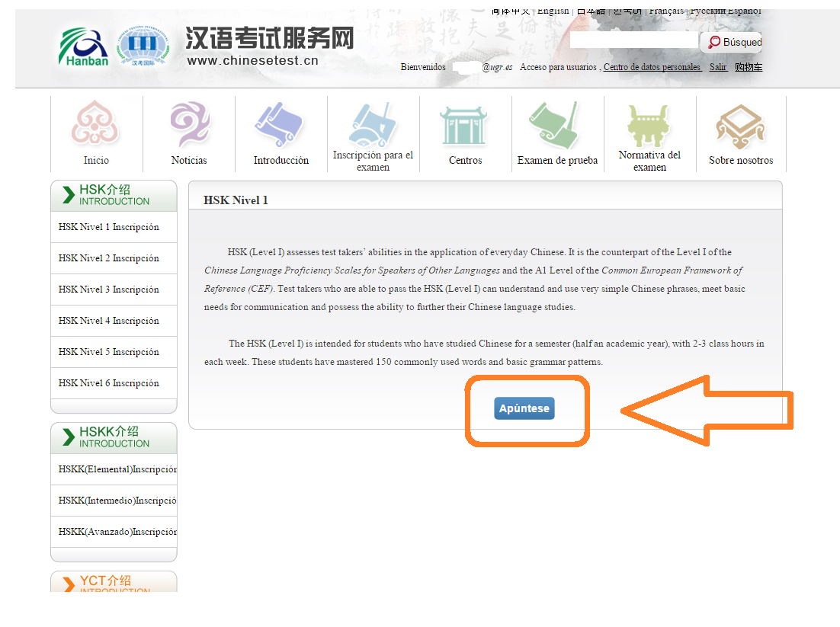Click the 汉语考试服务网 site title
Image resolution: width=840 pixels, height=627 pixels.
270,38
